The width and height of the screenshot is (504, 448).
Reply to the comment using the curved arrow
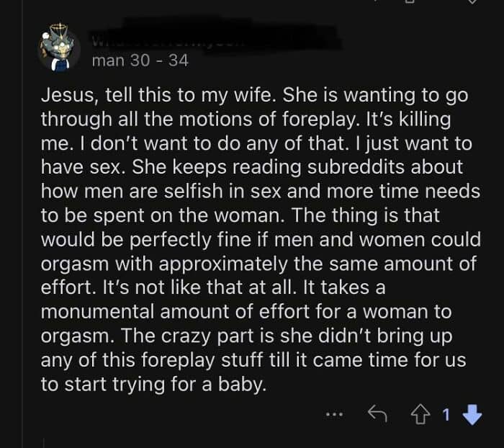point(377,414)
